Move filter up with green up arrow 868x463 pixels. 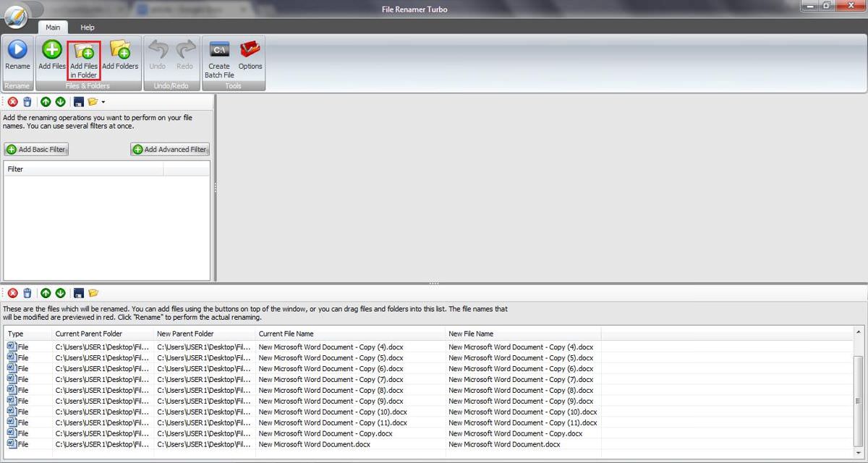(46, 101)
